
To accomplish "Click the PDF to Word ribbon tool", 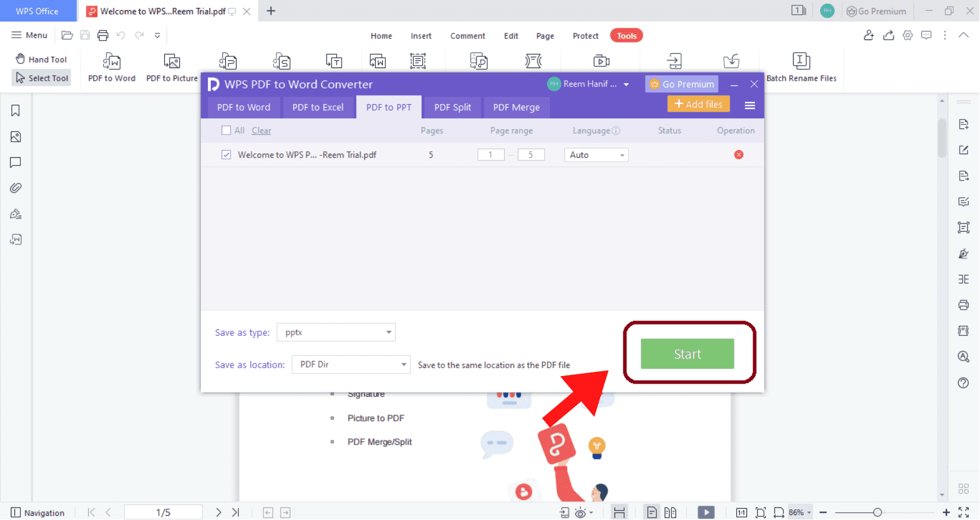I will point(112,68).
